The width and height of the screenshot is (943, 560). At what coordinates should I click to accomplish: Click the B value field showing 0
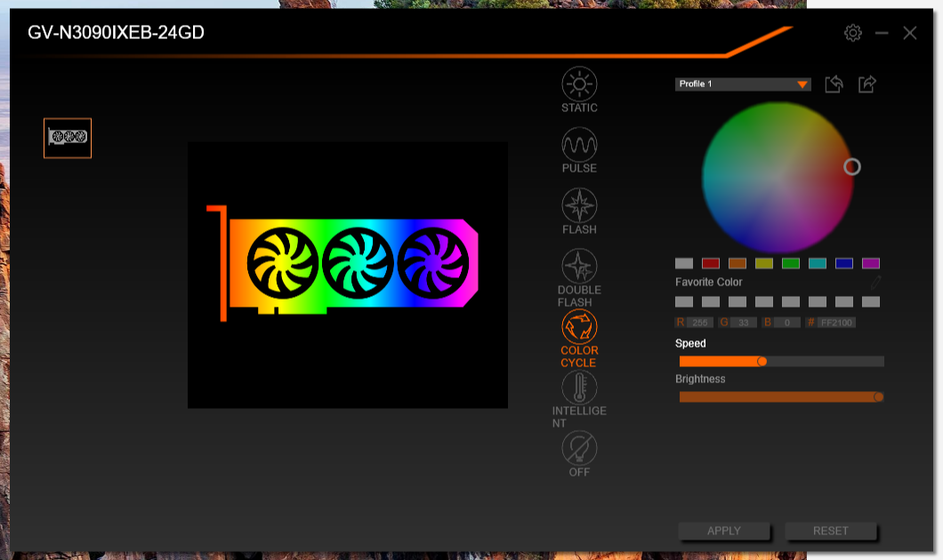click(x=786, y=323)
